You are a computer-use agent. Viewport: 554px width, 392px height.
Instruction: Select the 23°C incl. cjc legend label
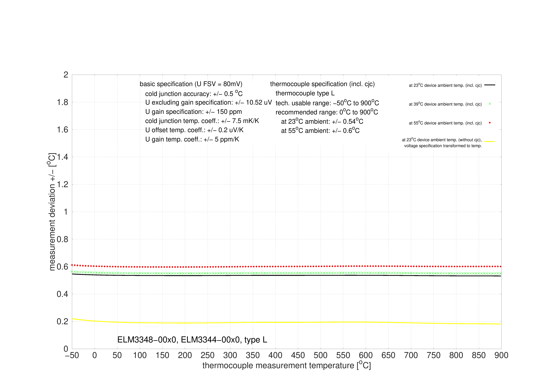(445, 85)
